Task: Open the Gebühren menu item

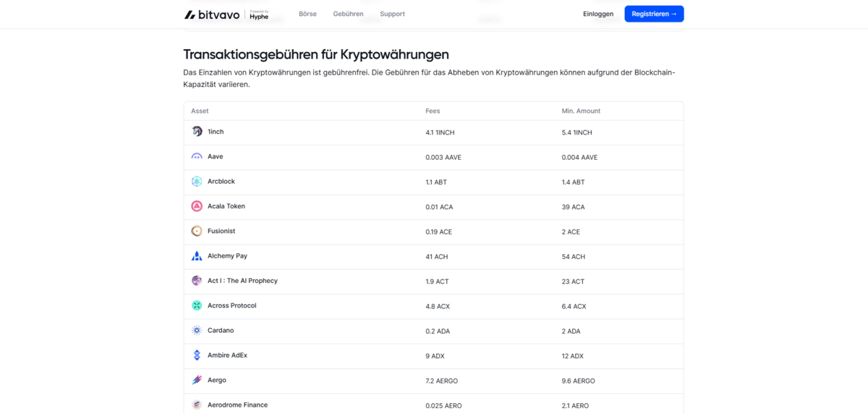Action: coord(349,14)
